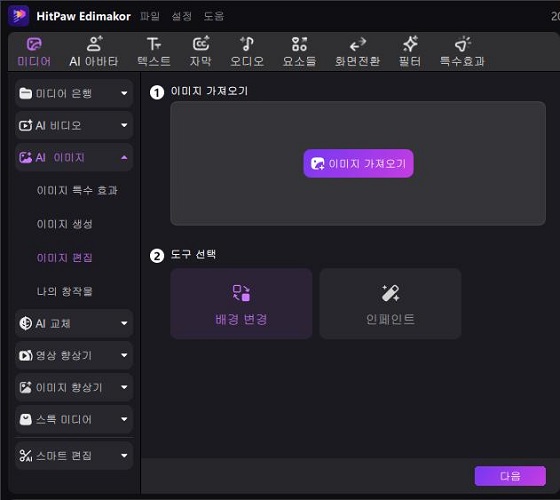Click the 이미지 향상기 image enhancer icon
The image size is (560, 500).
[x=25, y=388]
